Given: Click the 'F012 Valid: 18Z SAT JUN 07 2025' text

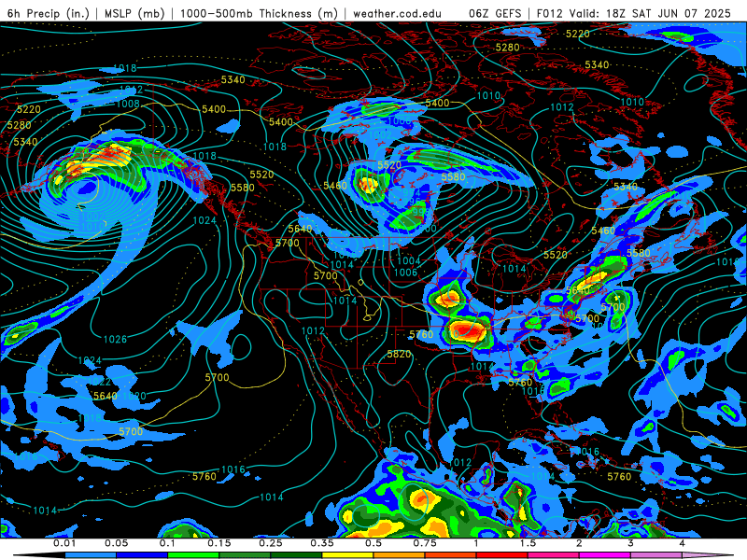Looking at the screenshot, I should click(634, 13).
